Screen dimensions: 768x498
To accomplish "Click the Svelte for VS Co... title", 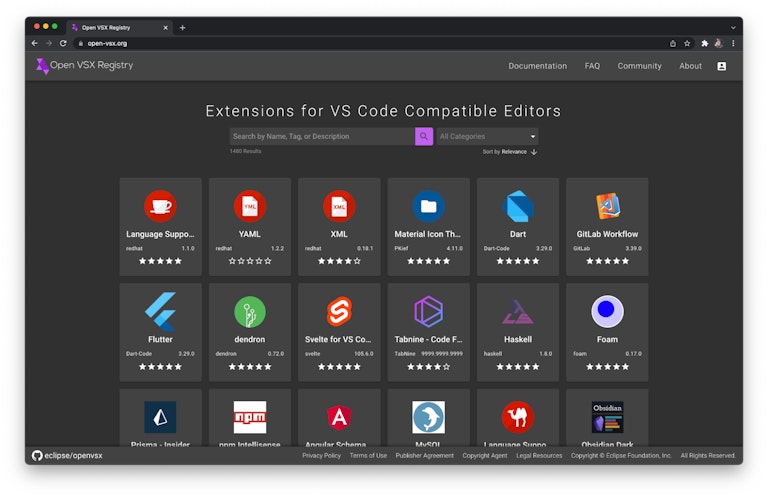I will (x=338, y=339).
